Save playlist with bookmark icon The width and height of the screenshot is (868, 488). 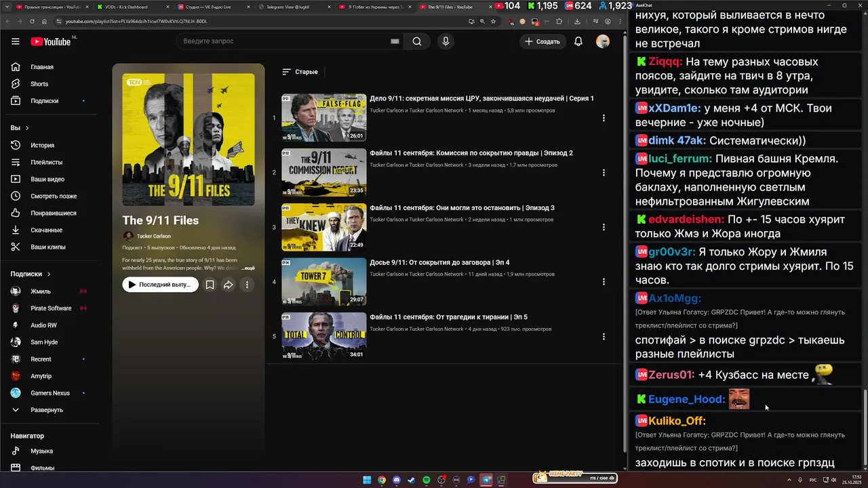(210, 285)
